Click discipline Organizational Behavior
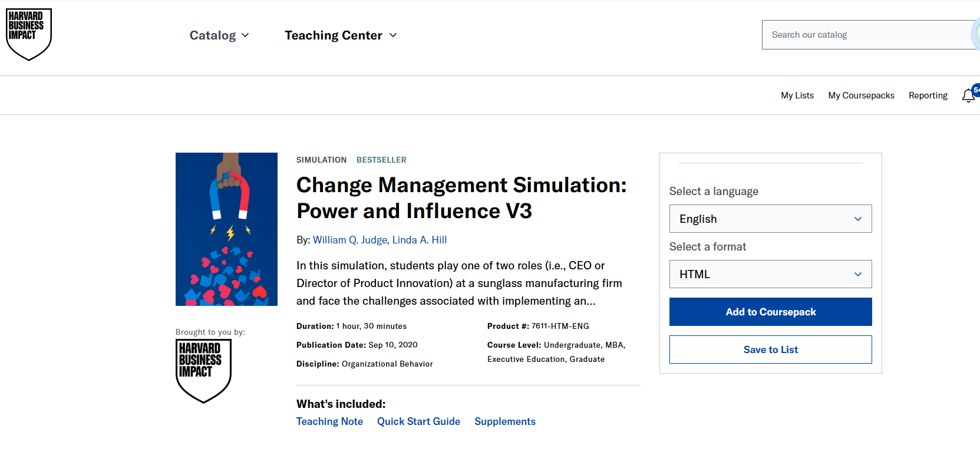Screen dimensions: 980x455 click(387, 364)
